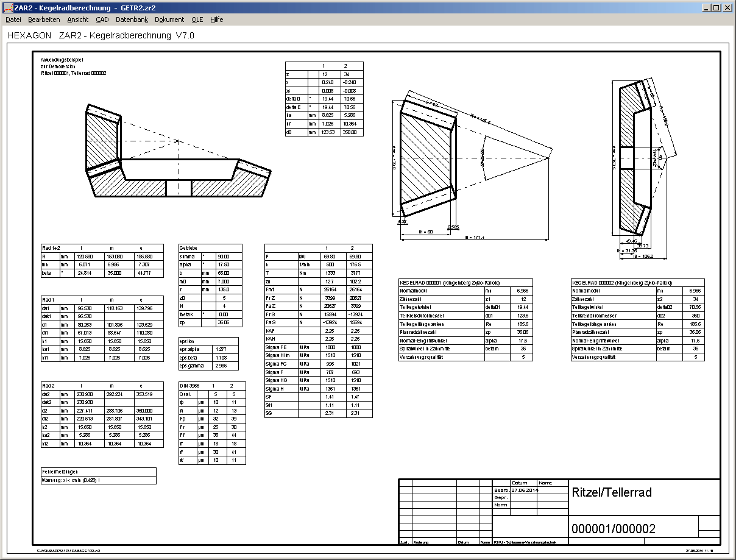736x560 pixels.
Task: Click the Fehlermeldungen warning box
Action: [97, 476]
